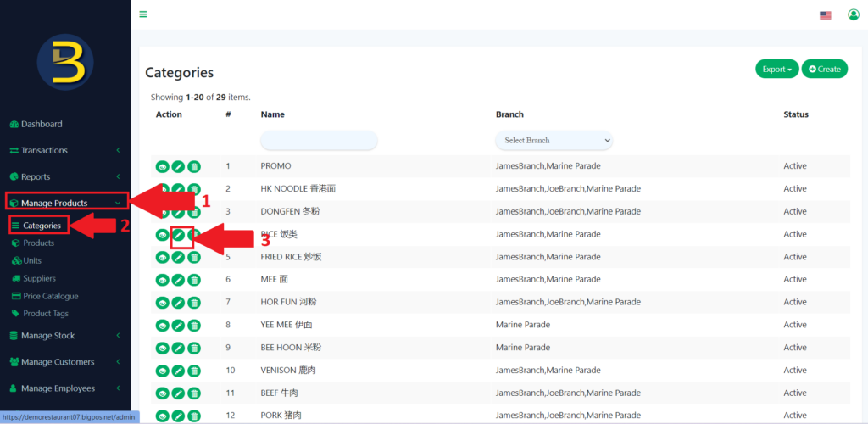This screenshot has width=868, height=424.
Task: Open the Export dropdown button
Action: (x=776, y=69)
